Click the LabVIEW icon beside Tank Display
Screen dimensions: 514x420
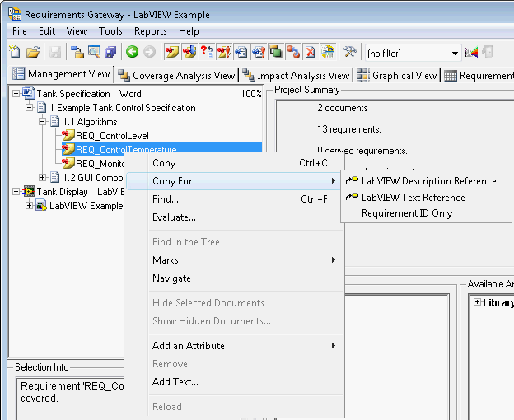click(29, 192)
